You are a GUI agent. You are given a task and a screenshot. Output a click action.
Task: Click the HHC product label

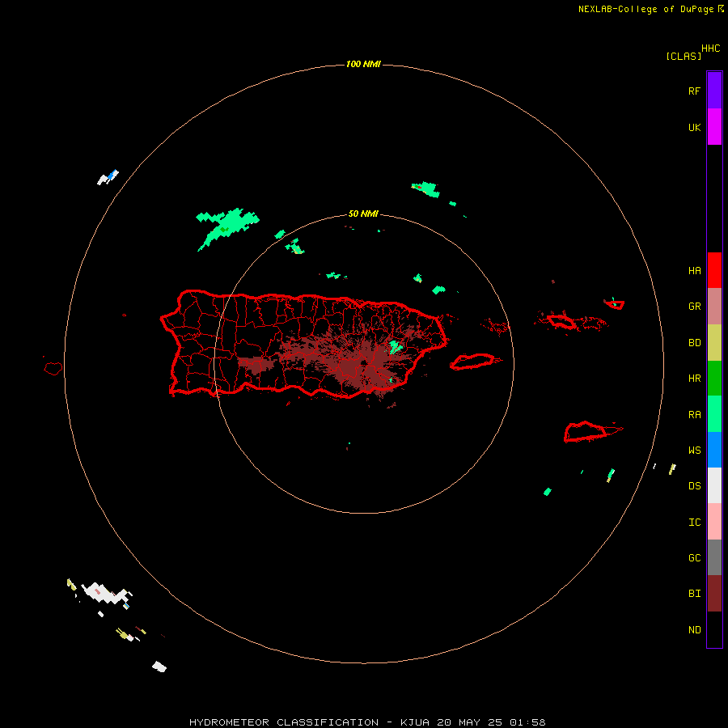(x=710, y=49)
